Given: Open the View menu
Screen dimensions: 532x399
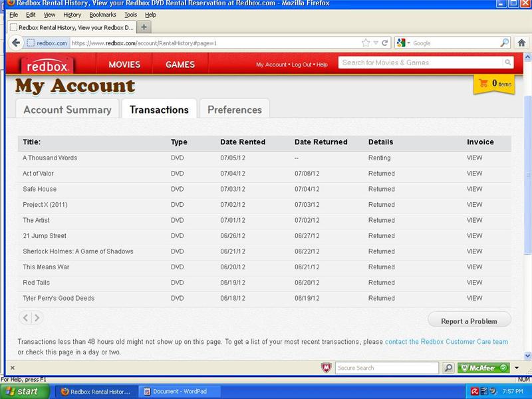Looking at the screenshot, I should click(x=49, y=15).
